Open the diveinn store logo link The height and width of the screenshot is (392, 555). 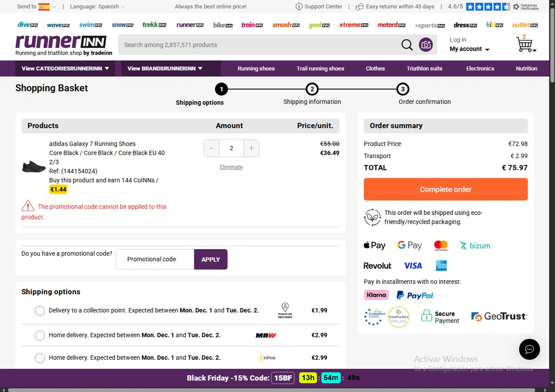[28, 25]
